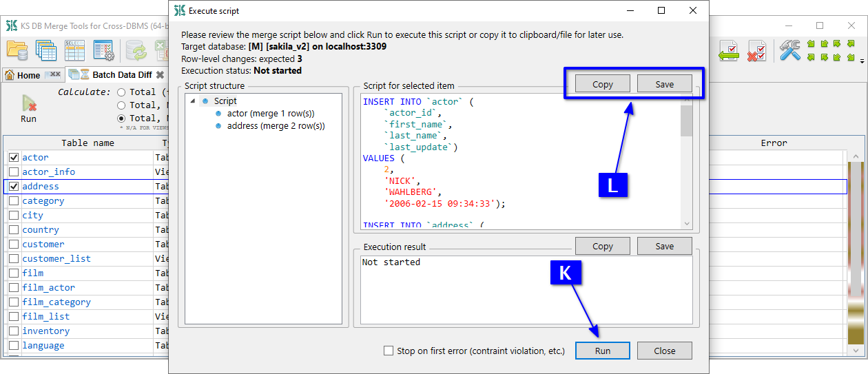The image size is (868, 374).
Task: Switch to the Home tab
Action: 28,75
